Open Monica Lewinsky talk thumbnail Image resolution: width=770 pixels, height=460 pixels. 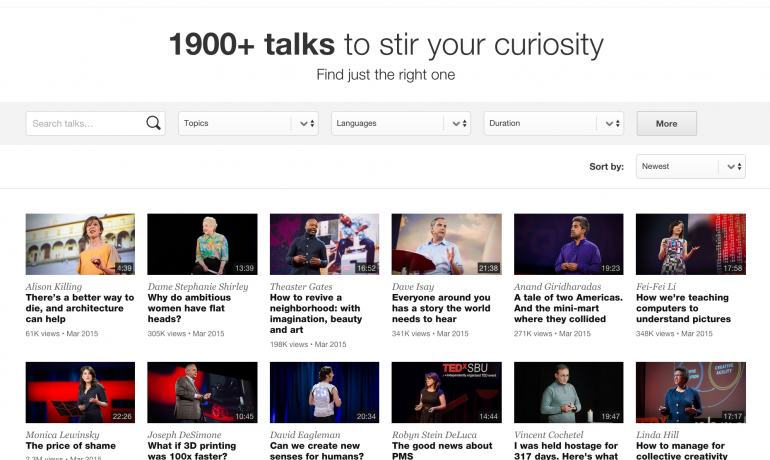(80, 392)
